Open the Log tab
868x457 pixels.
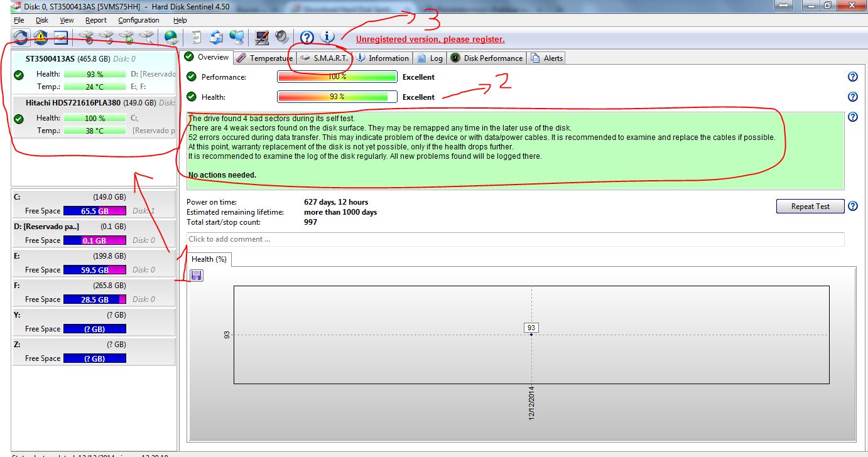coord(430,58)
